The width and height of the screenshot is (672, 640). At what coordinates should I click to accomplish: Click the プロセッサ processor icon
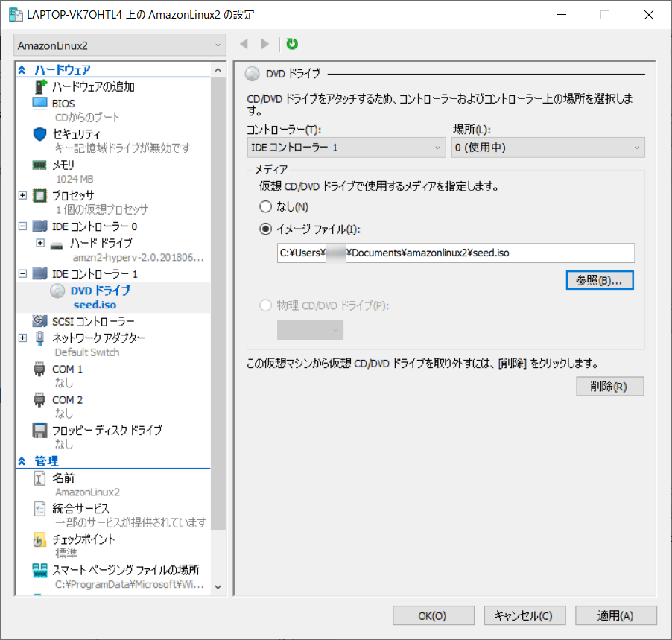pos(39,195)
